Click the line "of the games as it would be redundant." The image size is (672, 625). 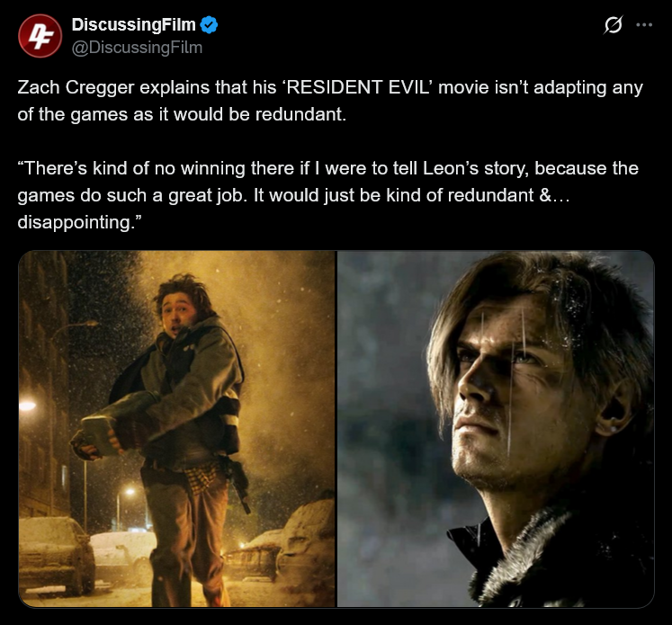[182, 114]
